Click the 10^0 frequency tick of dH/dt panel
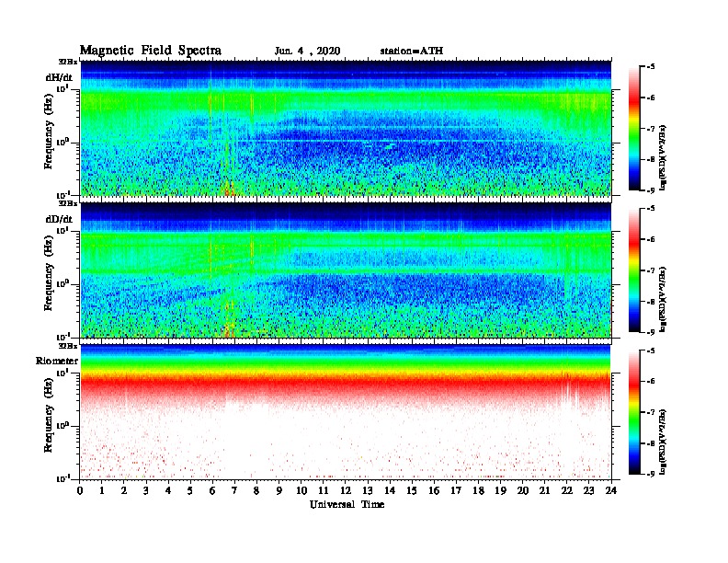Image resolution: width=728 pixels, height=563 pixels. (x=63, y=142)
